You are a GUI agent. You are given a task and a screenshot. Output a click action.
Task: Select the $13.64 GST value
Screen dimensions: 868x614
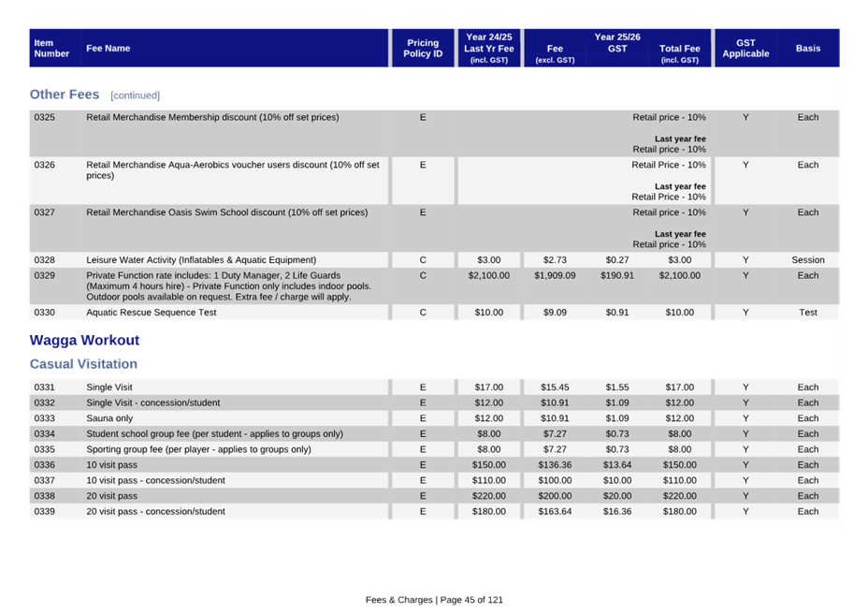(x=617, y=465)
